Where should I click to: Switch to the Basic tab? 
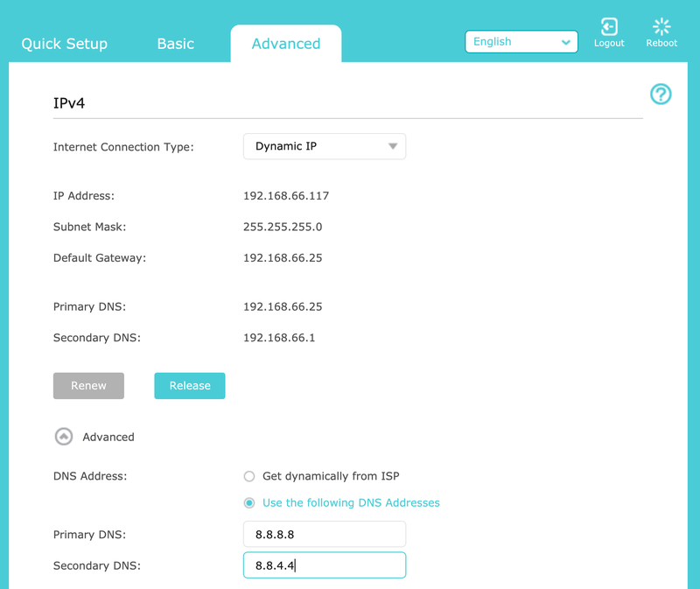[x=176, y=44]
